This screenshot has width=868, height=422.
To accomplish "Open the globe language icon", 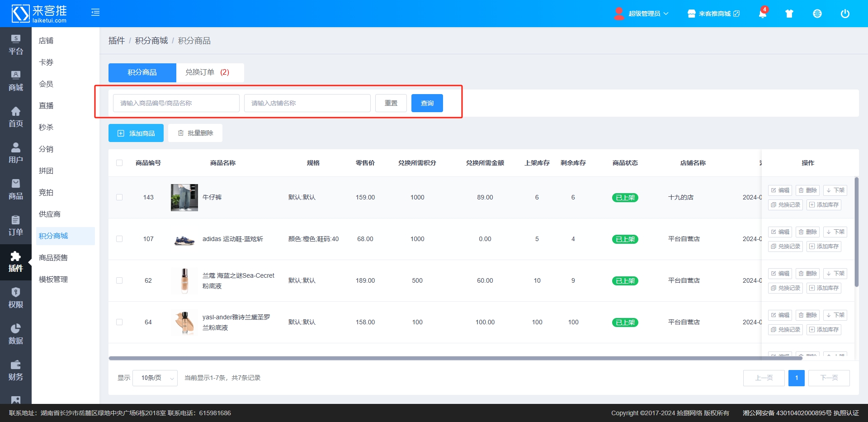I will click(x=817, y=14).
